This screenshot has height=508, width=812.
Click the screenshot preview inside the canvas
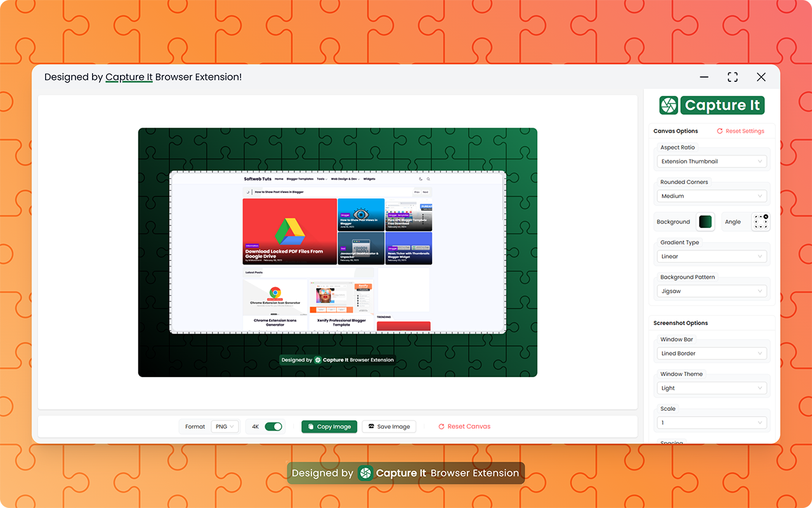[x=337, y=252]
